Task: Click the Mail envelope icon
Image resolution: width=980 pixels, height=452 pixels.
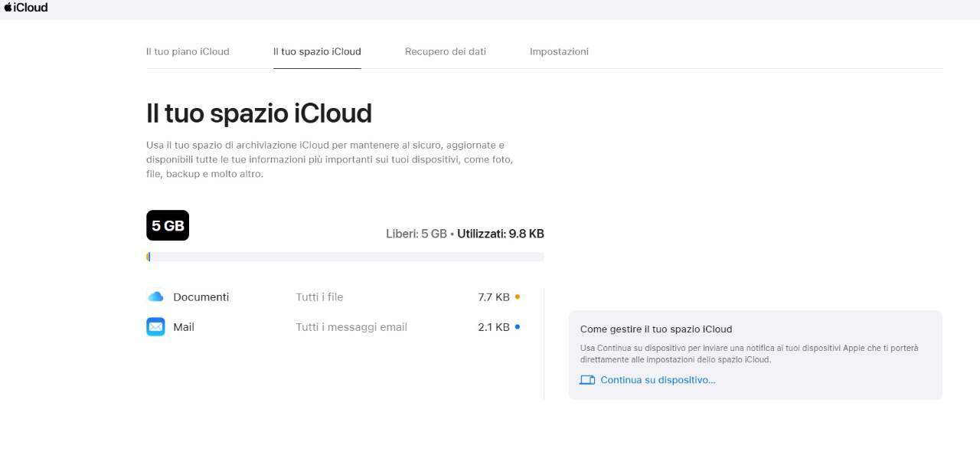Action: pos(155,327)
